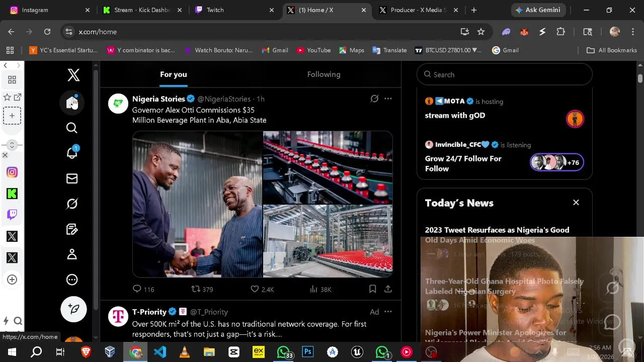Add a new site with the circled plus
Screen dimensions: 644x362
12,280
